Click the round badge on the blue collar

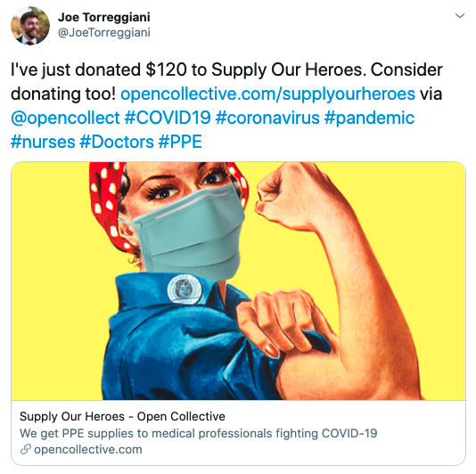point(184,290)
